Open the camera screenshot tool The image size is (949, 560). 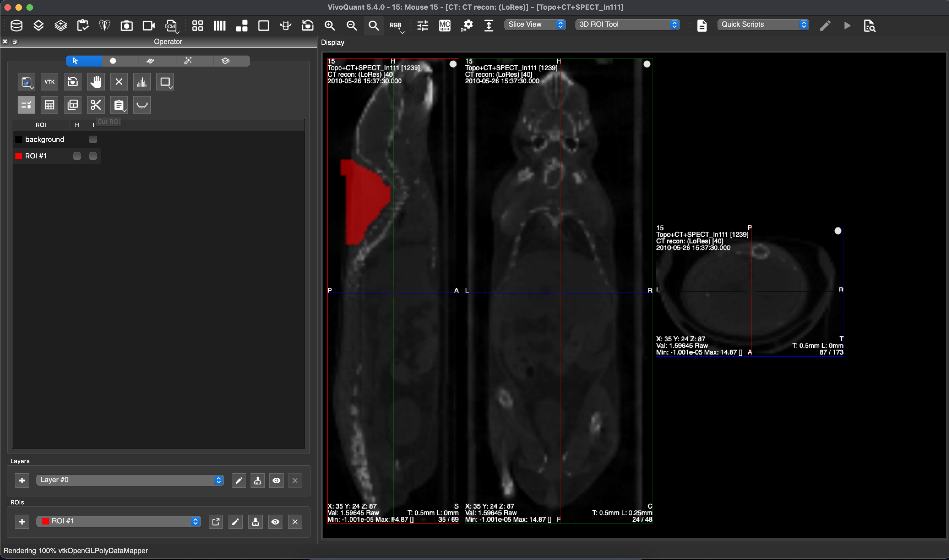126,25
